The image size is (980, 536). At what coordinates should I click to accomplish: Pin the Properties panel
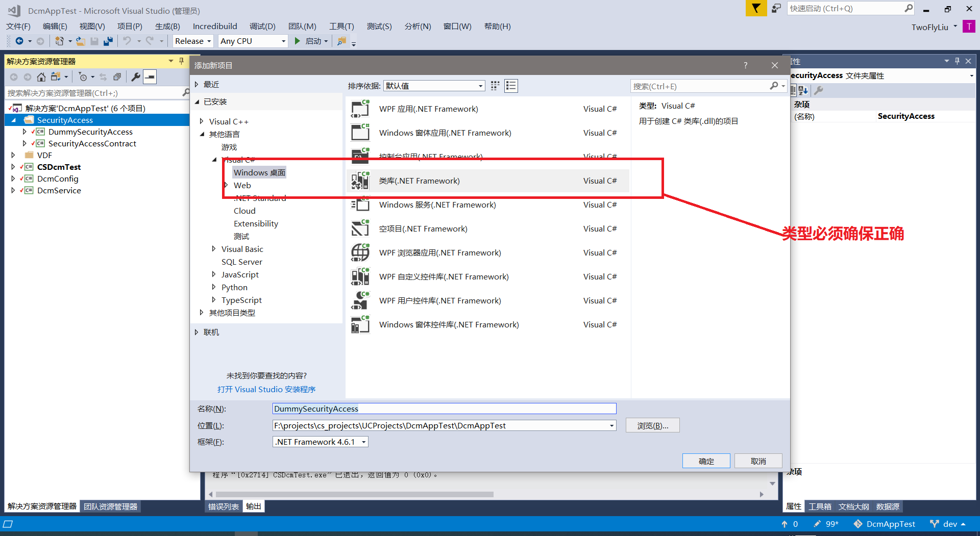(957, 61)
